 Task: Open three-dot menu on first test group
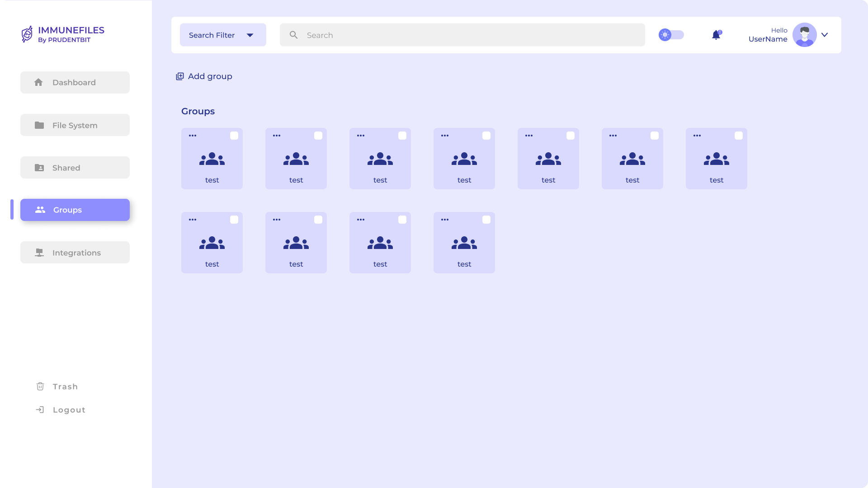coord(193,136)
